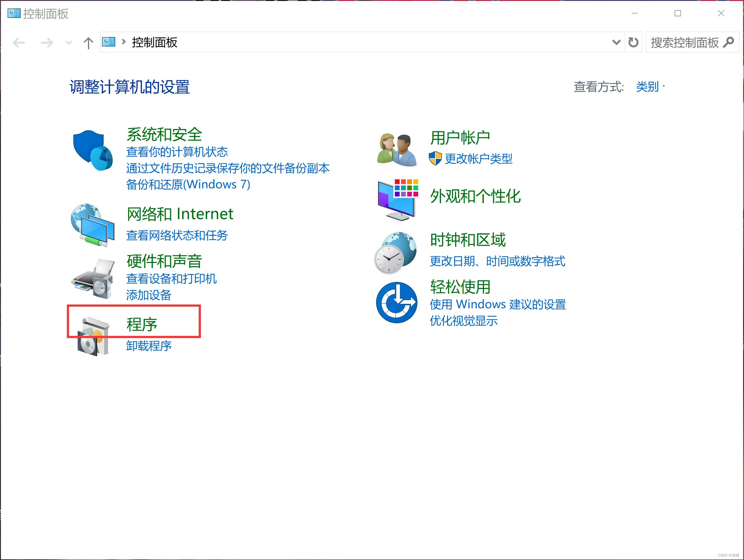Open the 卸载程序 link

[149, 346]
